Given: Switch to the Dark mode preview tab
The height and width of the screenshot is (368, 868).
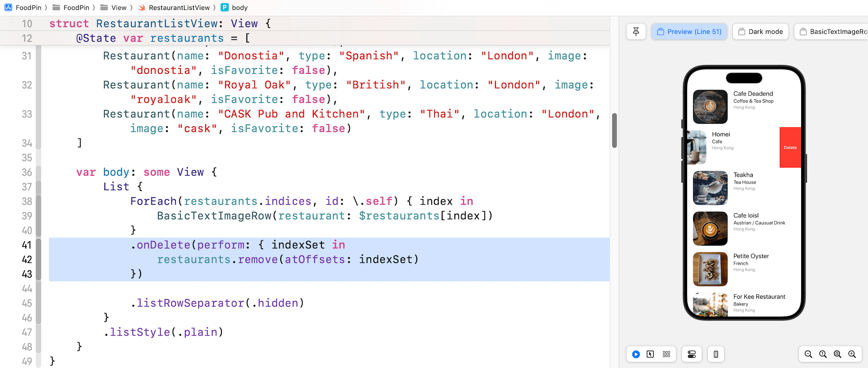Looking at the screenshot, I should pos(760,32).
